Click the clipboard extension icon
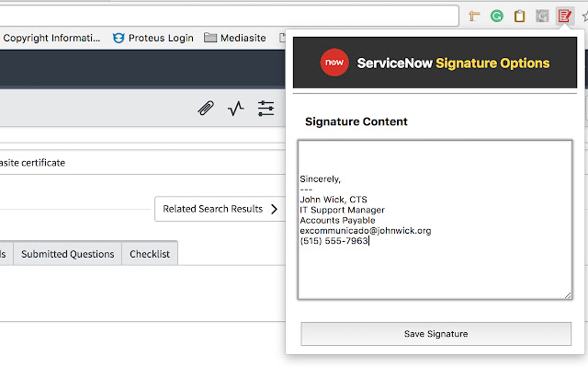The width and height of the screenshot is (588, 368). (519, 17)
